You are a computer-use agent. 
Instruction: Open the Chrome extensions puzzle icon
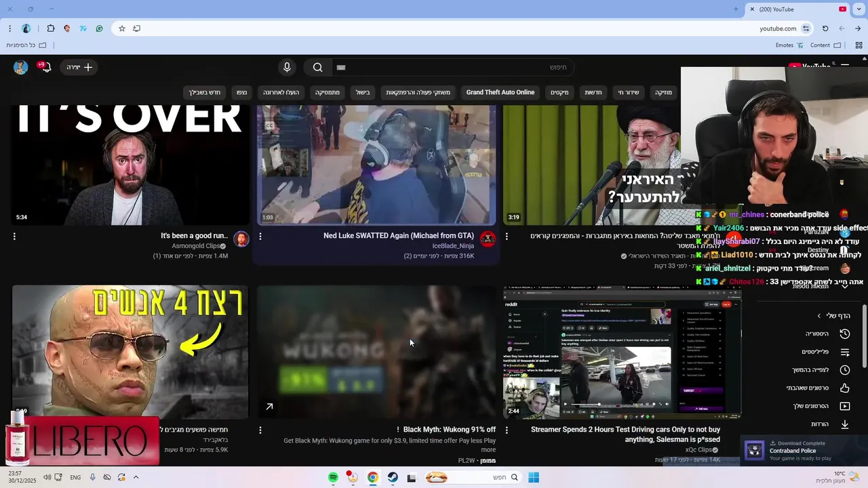51,28
